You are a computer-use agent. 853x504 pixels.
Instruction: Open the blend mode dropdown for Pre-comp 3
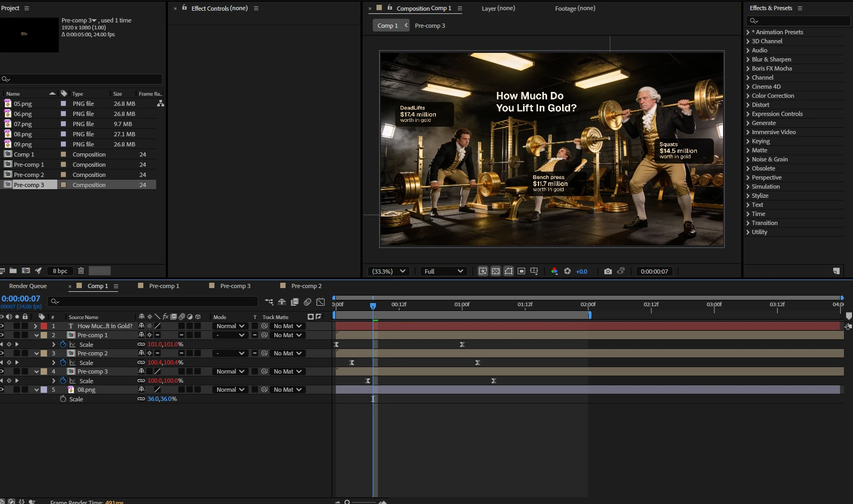tap(230, 371)
